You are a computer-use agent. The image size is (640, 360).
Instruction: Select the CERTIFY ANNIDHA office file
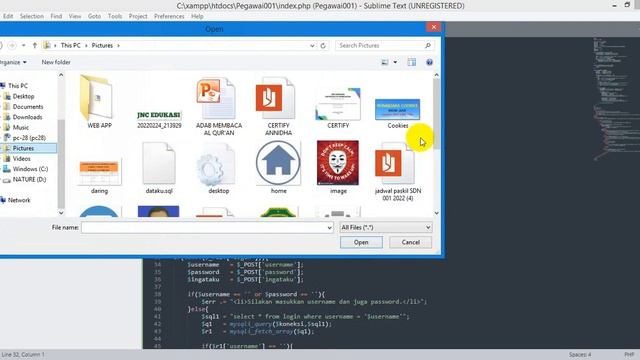278,106
